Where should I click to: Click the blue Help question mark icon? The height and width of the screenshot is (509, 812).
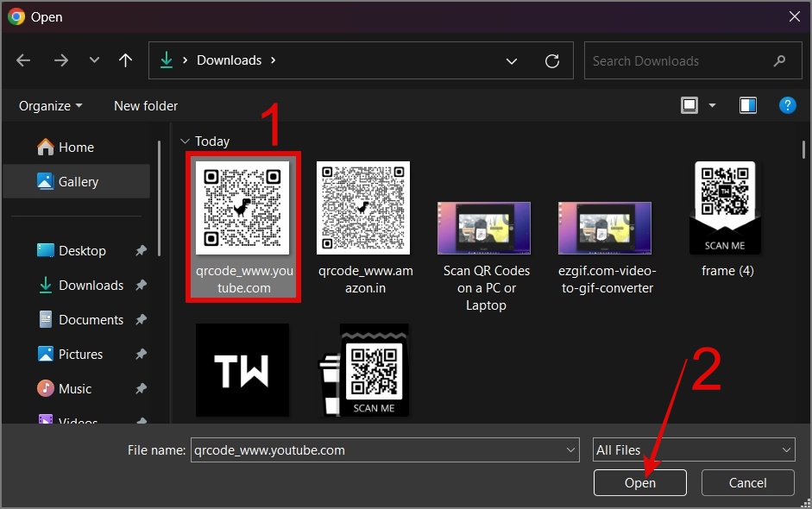[787, 105]
